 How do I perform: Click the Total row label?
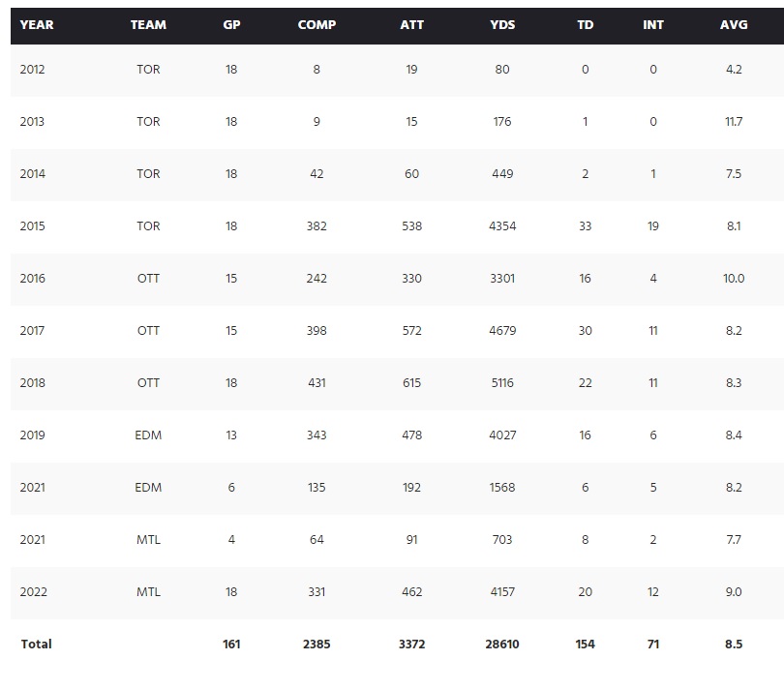[x=36, y=645]
